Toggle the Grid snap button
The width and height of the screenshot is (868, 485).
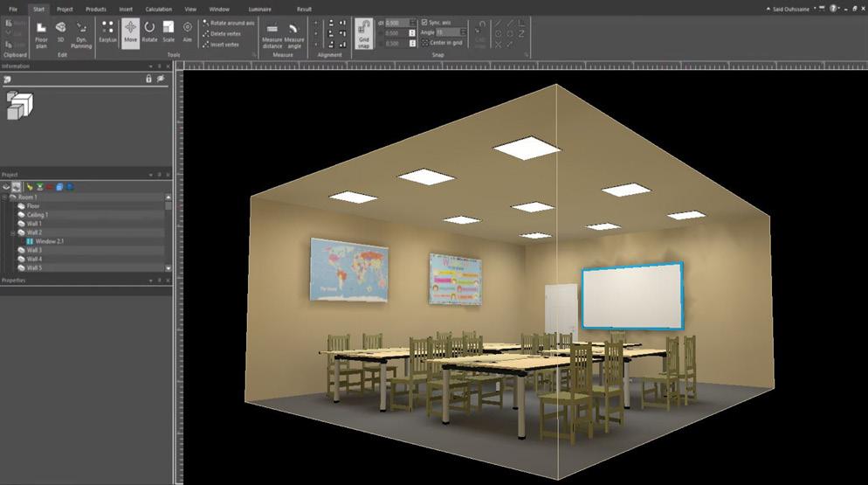click(363, 34)
